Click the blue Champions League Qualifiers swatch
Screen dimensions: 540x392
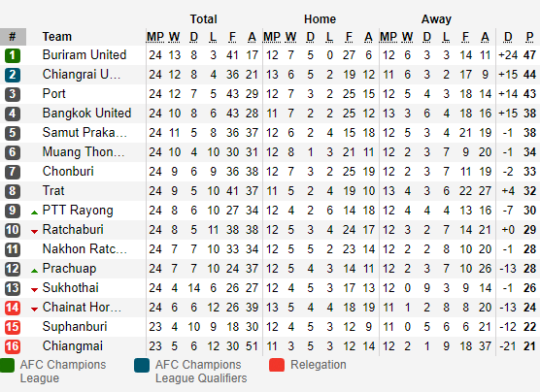tap(142, 365)
